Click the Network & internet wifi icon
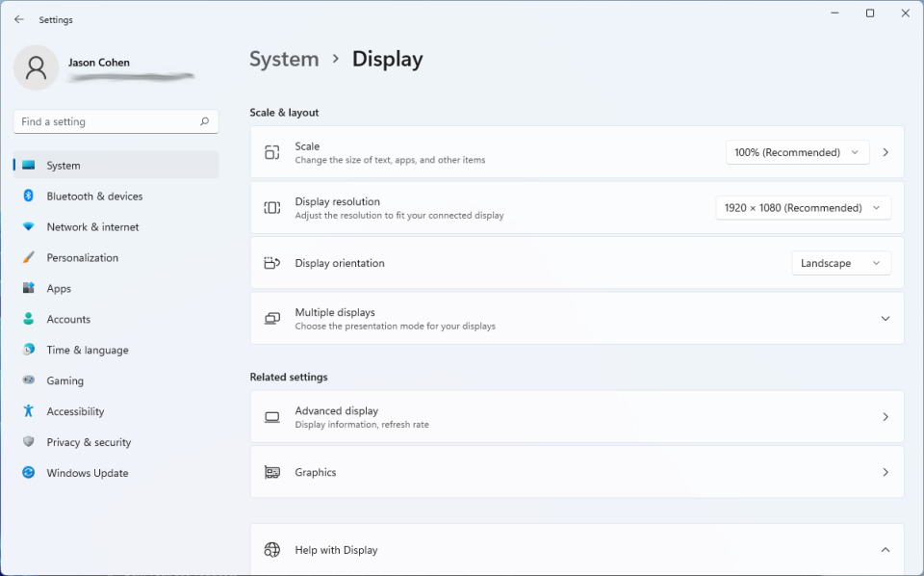This screenshot has height=576, width=924. coord(29,227)
